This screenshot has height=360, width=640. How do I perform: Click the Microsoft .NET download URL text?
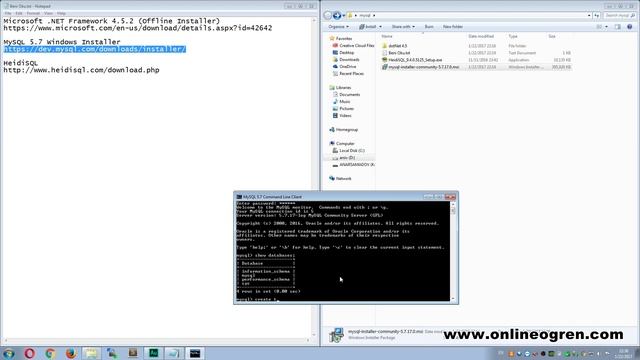click(138, 28)
